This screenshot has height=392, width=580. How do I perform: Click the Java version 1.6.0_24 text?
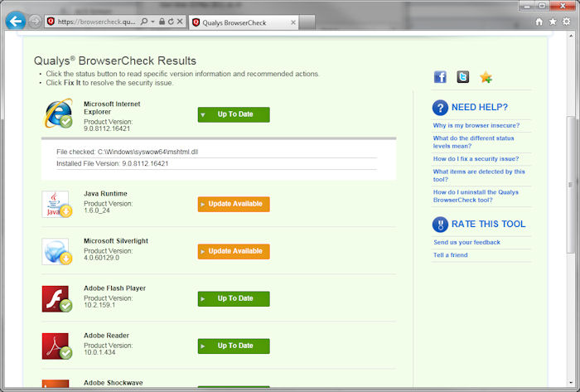point(97,211)
